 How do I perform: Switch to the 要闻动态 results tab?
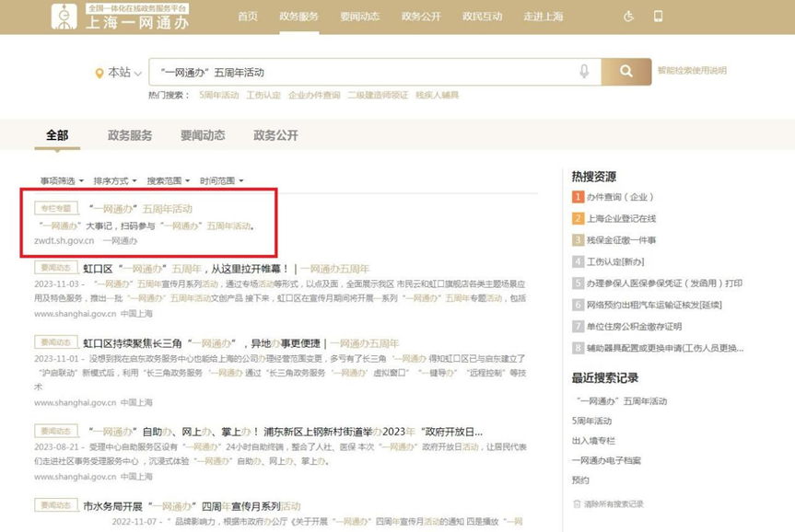pos(203,135)
